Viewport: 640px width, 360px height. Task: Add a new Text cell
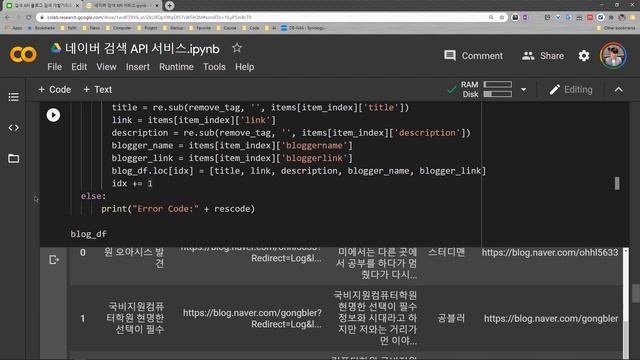97,89
